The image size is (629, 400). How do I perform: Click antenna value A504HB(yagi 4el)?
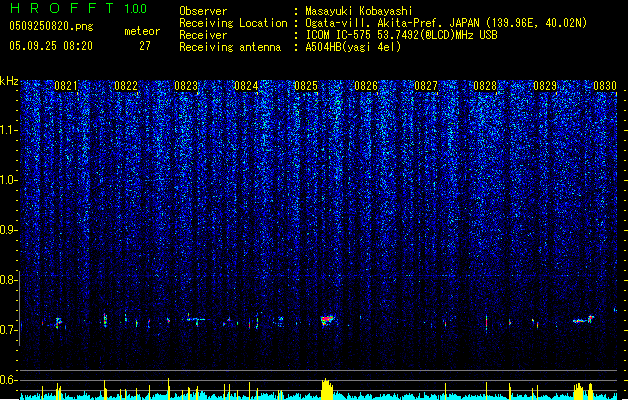[x=353, y=47]
